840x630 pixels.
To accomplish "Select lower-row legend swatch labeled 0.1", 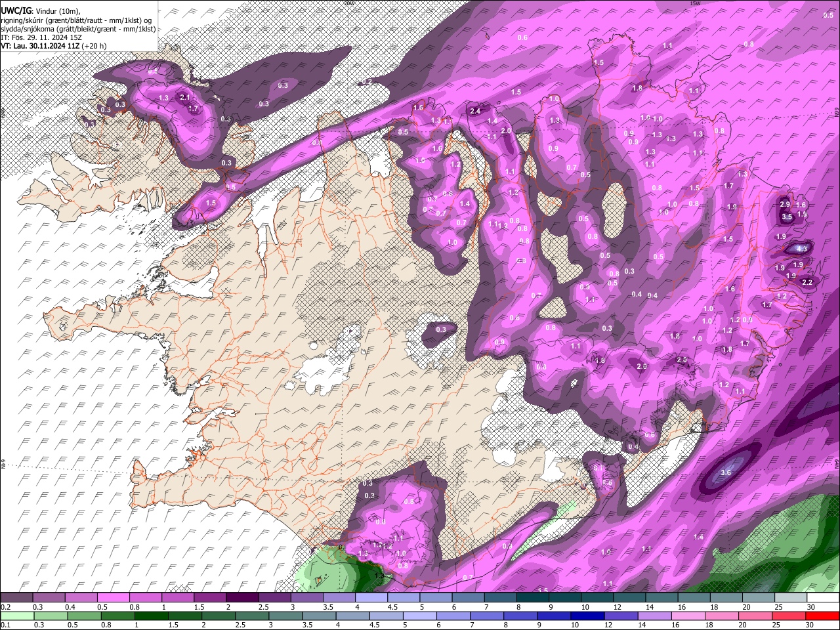I will (x=17, y=616).
